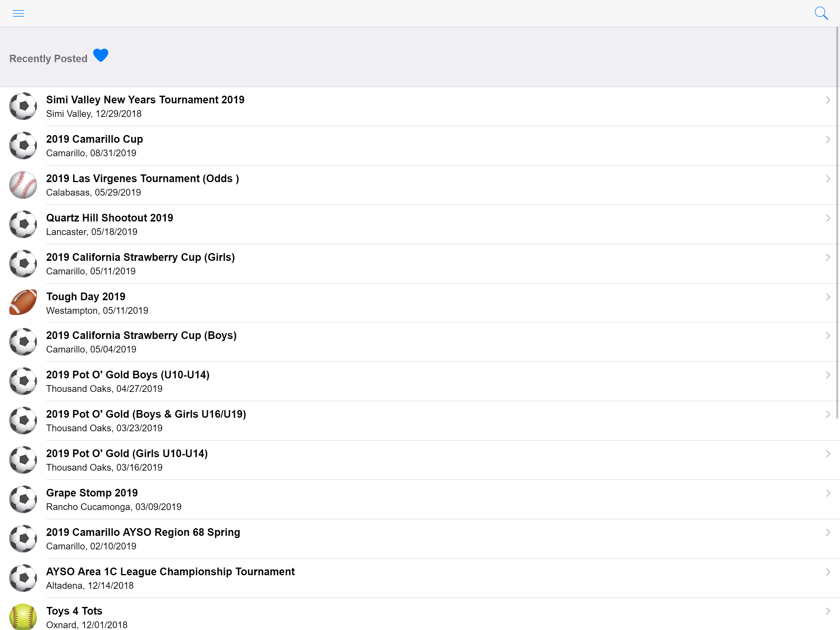Click 'Simi Valley, 12/29/2018' subtitle
The height and width of the screenshot is (630, 840).
pos(94,114)
